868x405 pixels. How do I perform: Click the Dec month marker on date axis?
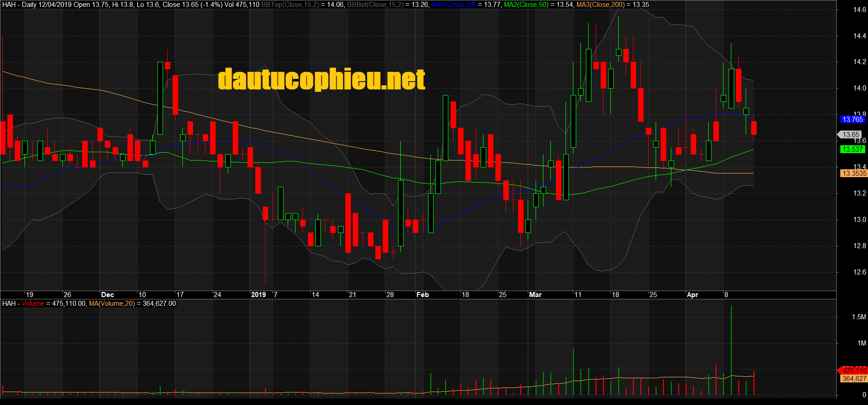click(x=108, y=295)
